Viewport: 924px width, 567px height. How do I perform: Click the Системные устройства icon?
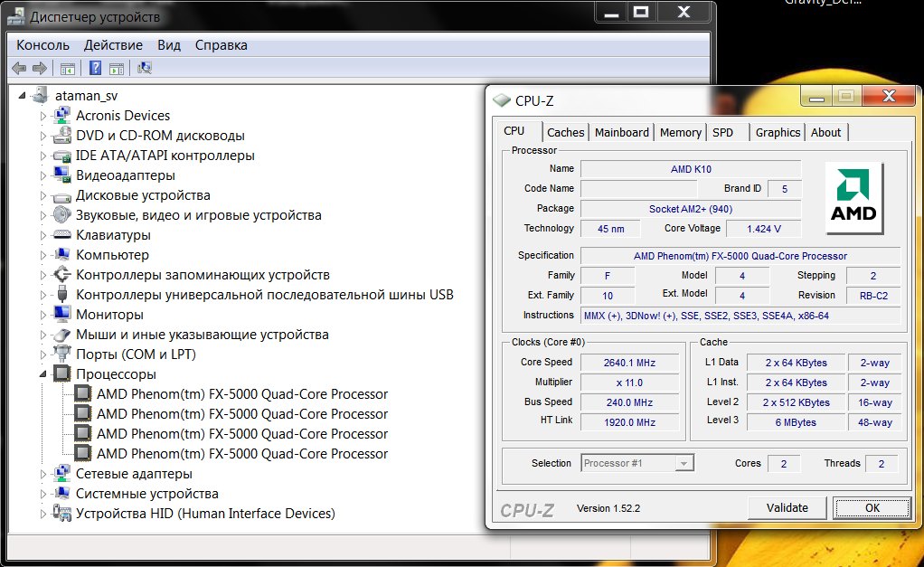click(x=61, y=494)
